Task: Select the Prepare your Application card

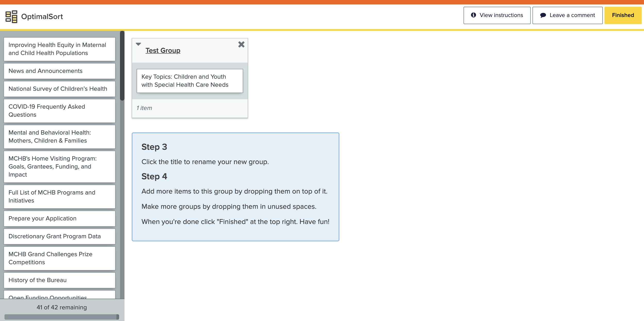Action: tap(60, 218)
